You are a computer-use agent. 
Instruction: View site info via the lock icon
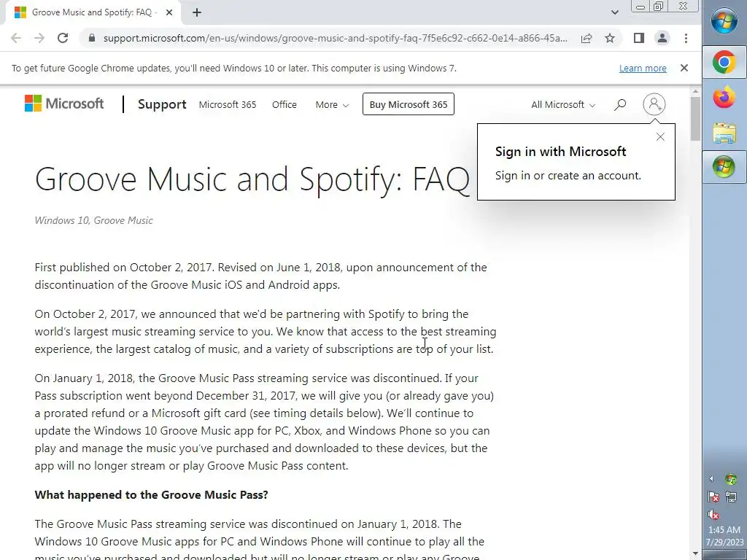92,38
